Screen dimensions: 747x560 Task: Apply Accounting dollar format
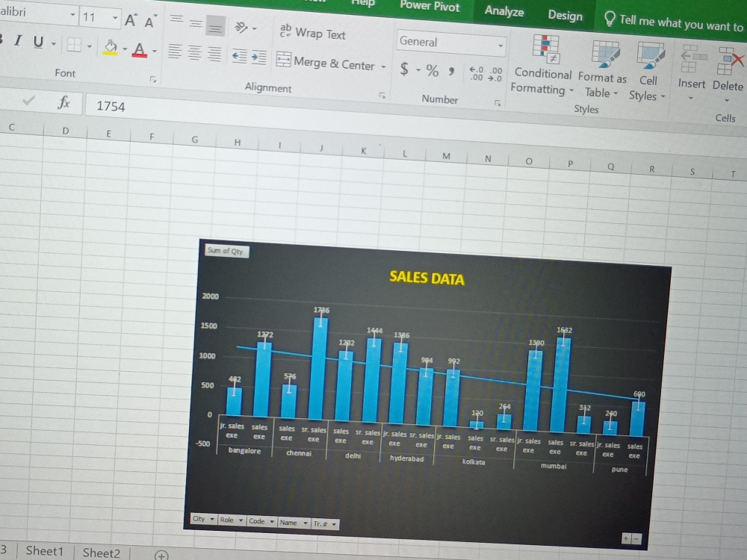click(x=404, y=69)
